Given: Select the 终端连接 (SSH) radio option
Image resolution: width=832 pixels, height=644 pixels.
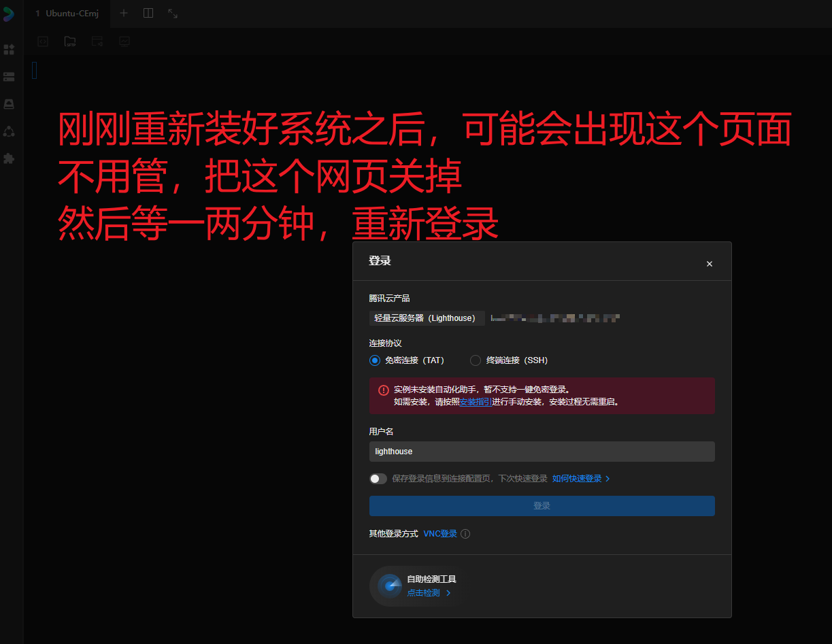Looking at the screenshot, I should tap(476, 360).
